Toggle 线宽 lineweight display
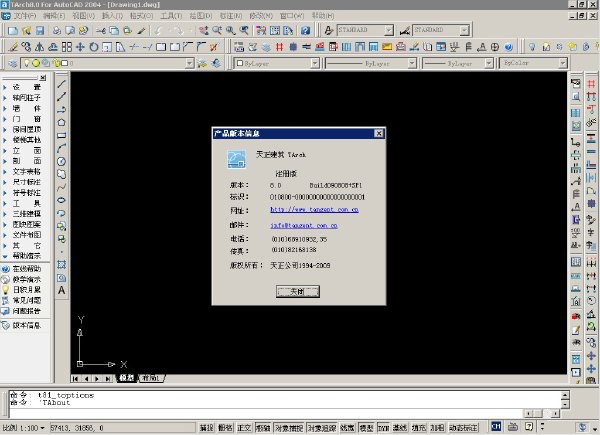 click(x=347, y=427)
